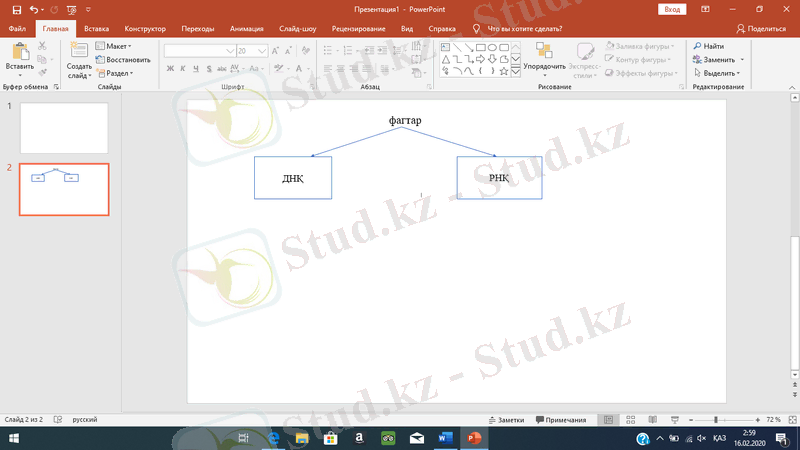Screen dimensions: 800x450
Task: Click the zoom in plus button
Action: pyautogui.click(x=758, y=419)
